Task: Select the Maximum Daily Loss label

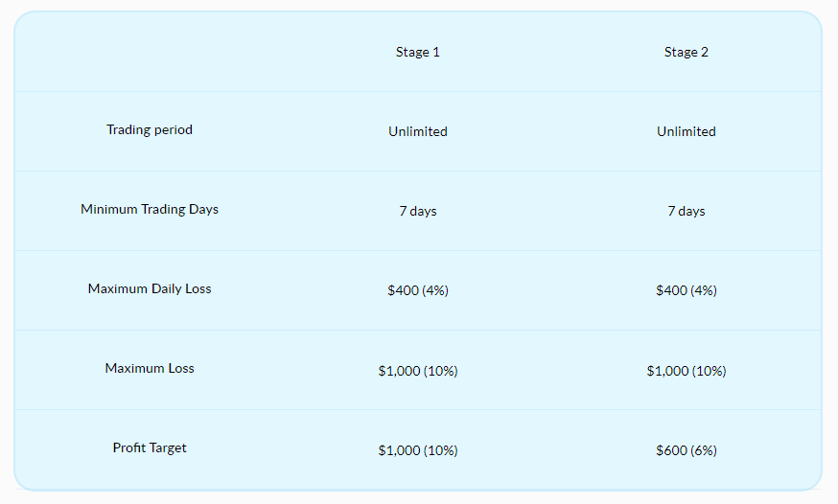Action: [x=150, y=288]
